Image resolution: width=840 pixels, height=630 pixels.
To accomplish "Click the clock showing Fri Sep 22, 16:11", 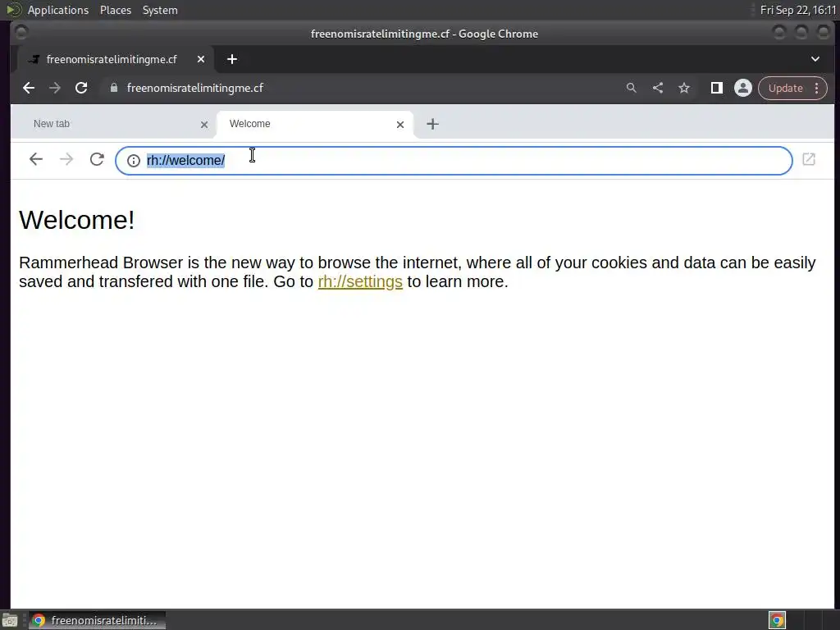I will click(x=798, y=10).
